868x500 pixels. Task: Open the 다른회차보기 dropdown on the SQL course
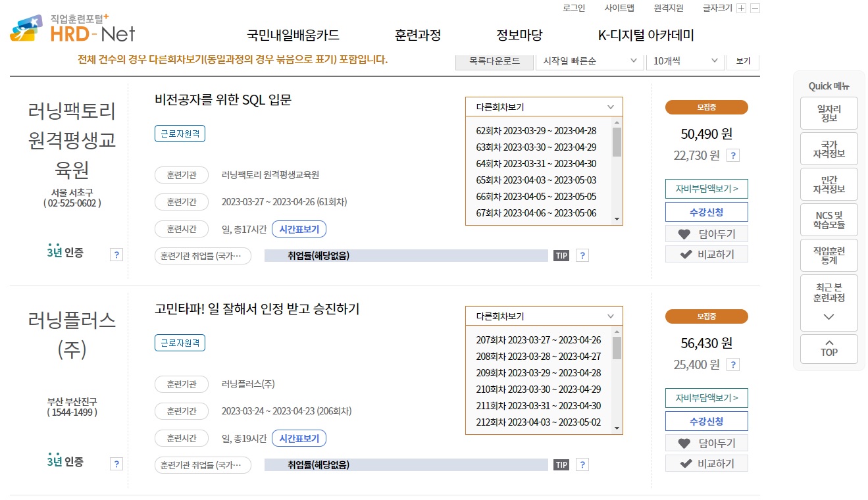coord(544,106)
